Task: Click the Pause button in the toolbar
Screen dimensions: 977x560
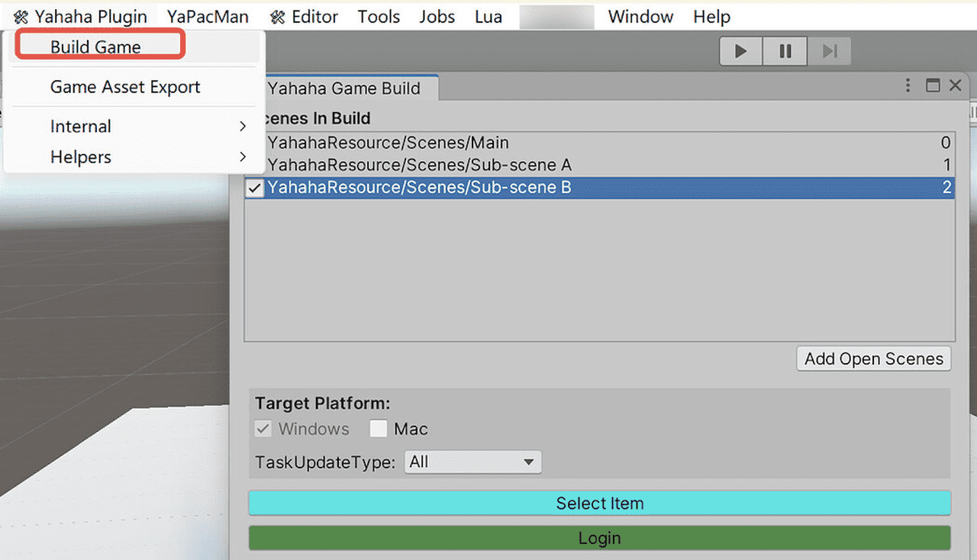Action: 785,51
